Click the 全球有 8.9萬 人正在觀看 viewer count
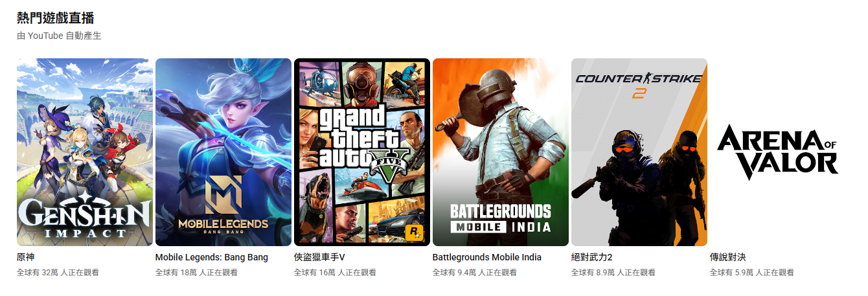 (x=613, y=273)
